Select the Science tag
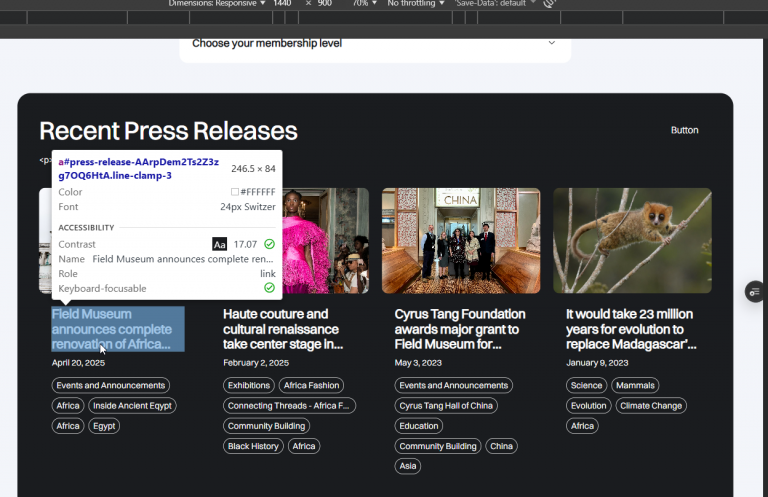768x497 pixels. coord(586,385)
